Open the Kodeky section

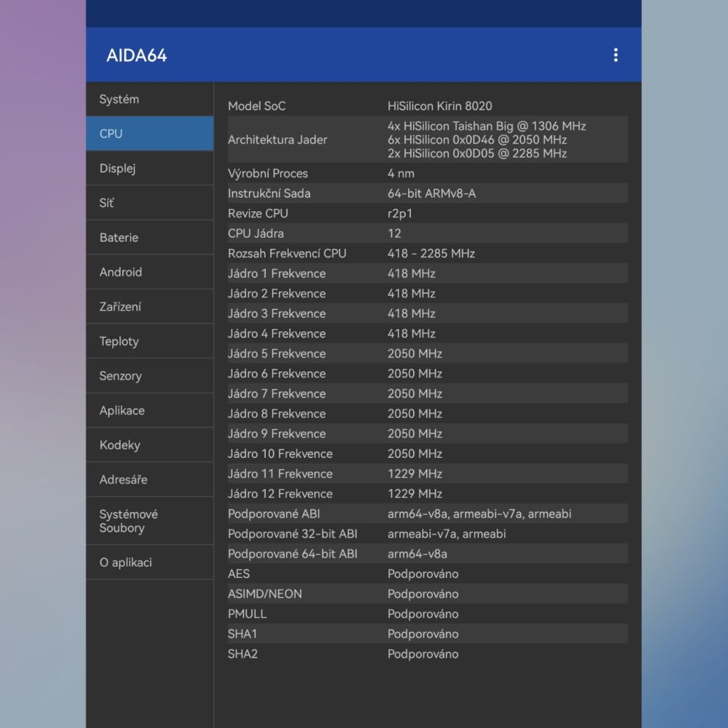[x=149, y=445]
